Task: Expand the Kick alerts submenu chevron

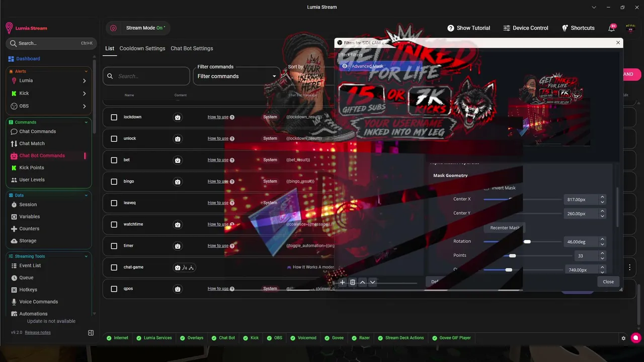Action: (84, 94)
